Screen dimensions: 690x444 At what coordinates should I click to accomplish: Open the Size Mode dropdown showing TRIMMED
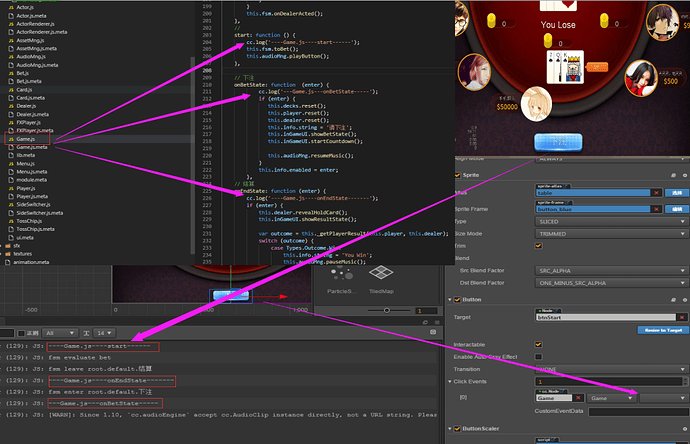611,234
